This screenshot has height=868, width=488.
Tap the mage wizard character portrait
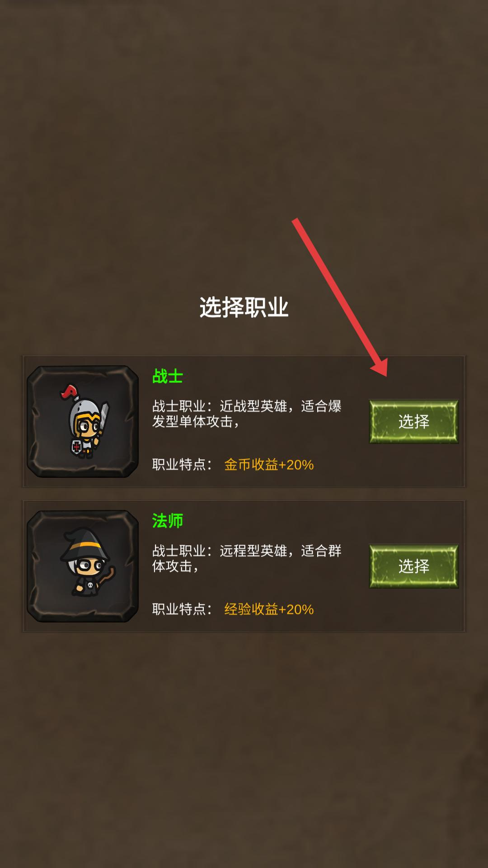[x=83, y=566]
